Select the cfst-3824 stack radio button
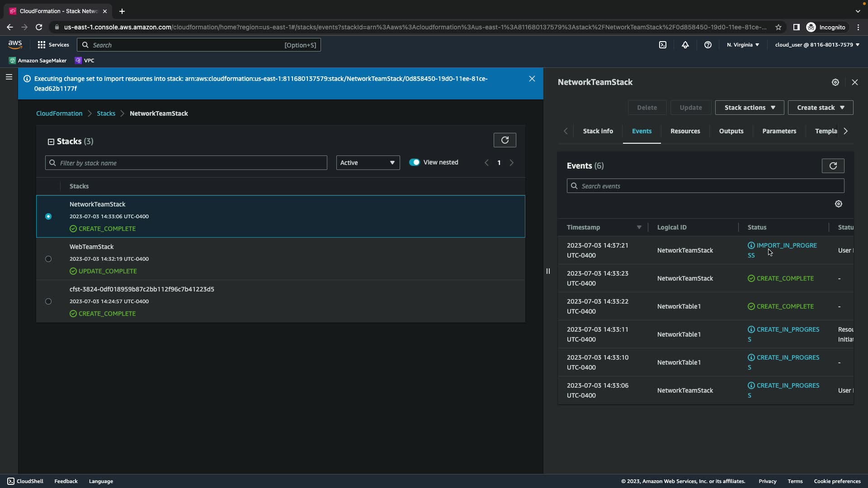 coord(48,301)
